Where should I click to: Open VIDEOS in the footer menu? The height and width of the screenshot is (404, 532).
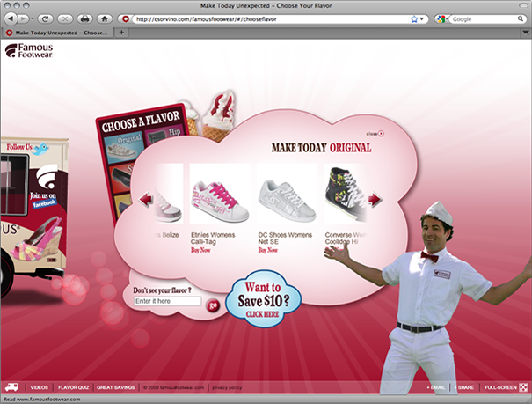coord(40,387)
